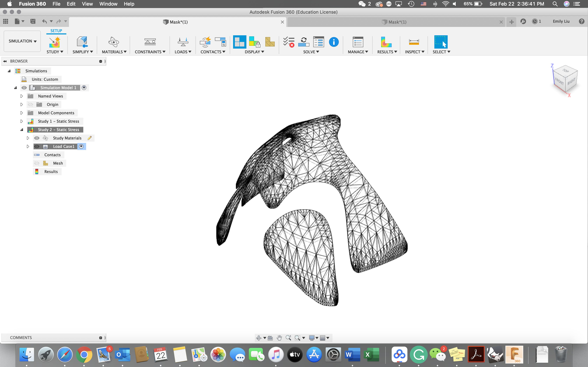The image size is (588, 367).
Task: Open the Study Materials toolbar icon
Action: 113,42
